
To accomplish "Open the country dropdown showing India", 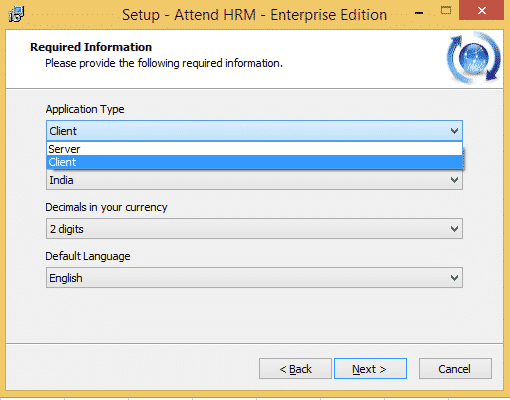I will coord(254,180).
